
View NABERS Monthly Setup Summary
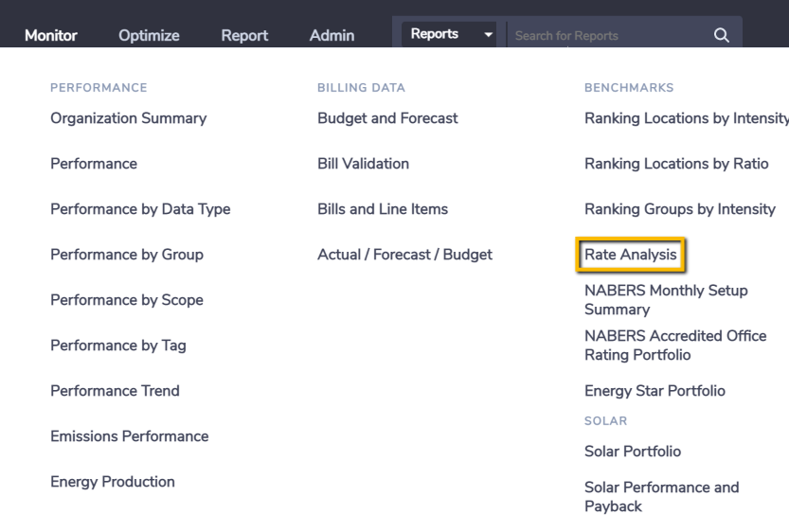click(666, 300)
